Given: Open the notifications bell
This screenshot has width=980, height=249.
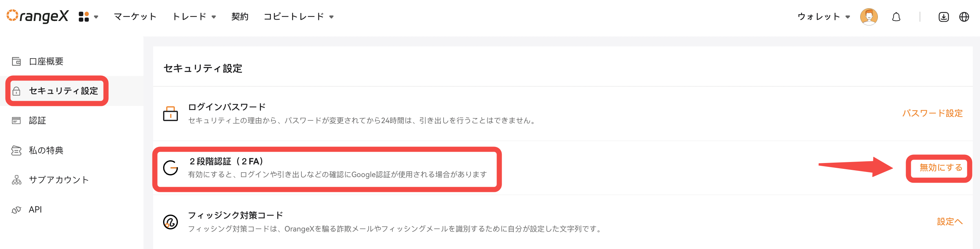Looking at the screenshot, I should pos(896,17).
